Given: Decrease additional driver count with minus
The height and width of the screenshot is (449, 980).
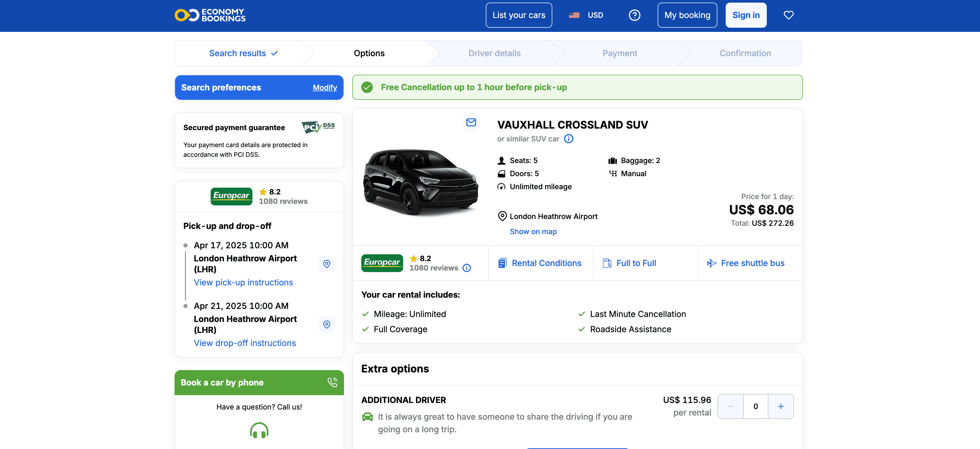Looking at the screenshot, I should (x=730, y=406).
